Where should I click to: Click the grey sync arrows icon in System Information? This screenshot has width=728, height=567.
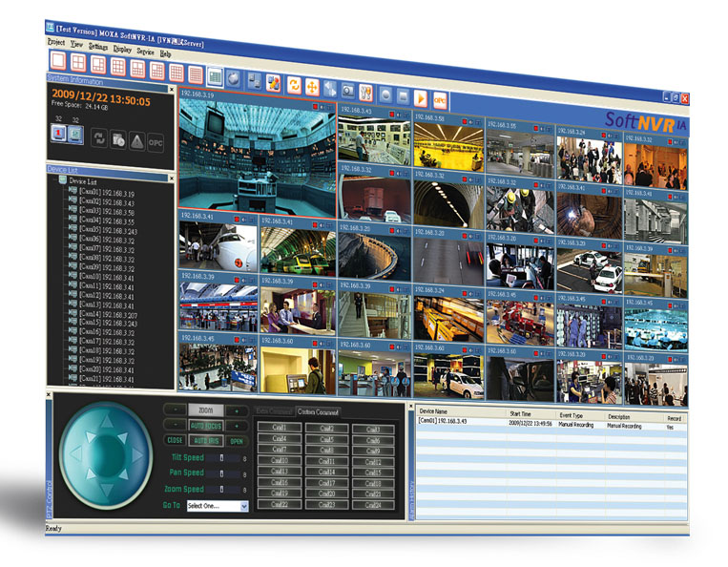click(x=99, y=137)
